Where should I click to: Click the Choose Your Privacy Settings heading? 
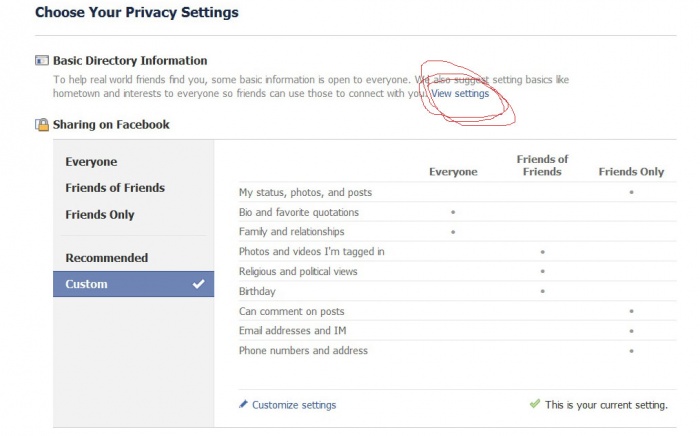point(137,13)
